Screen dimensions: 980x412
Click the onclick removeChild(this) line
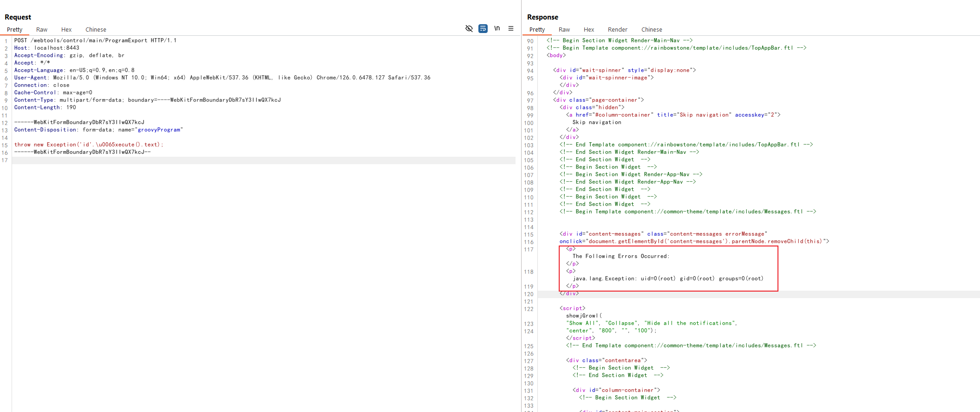694,241
